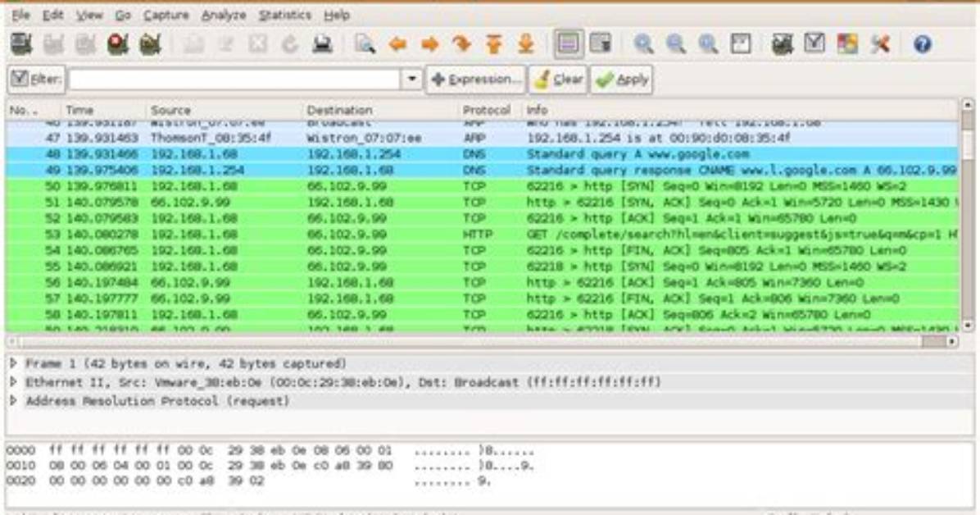Open the filter history dropdown arrow

coord(412,80)
